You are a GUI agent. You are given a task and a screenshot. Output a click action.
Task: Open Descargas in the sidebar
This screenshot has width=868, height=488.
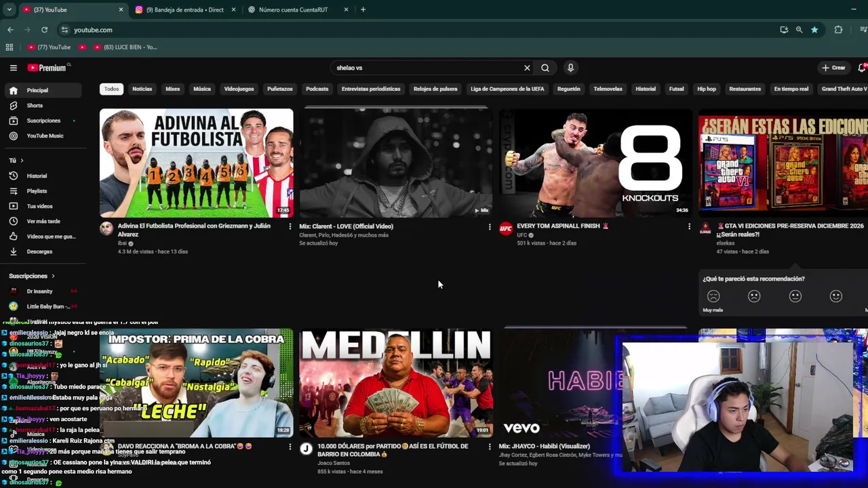click(x=43, y=251)
